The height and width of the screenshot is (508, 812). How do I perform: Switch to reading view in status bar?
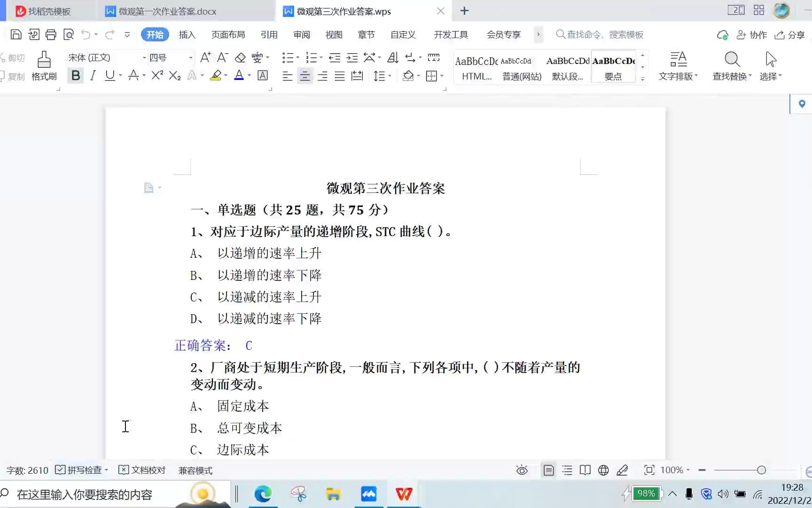pyautogui.click(x=585, y=470)
